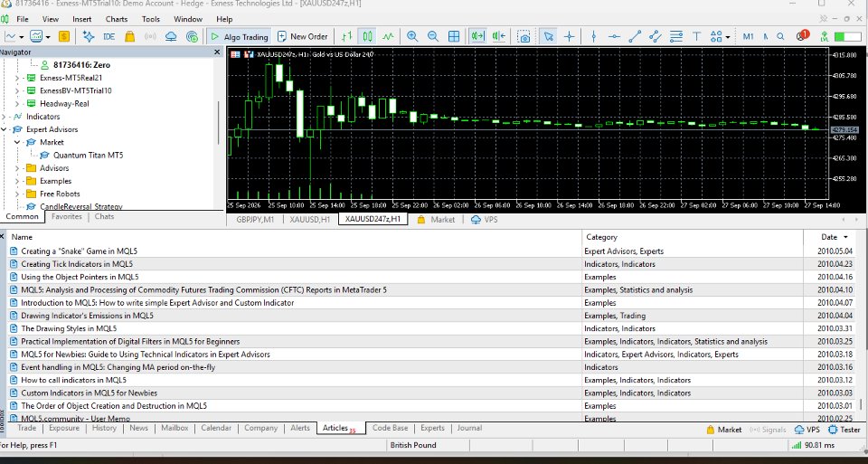Open the Charts menu
Screen dimensions: 868x464
point(117,19)
